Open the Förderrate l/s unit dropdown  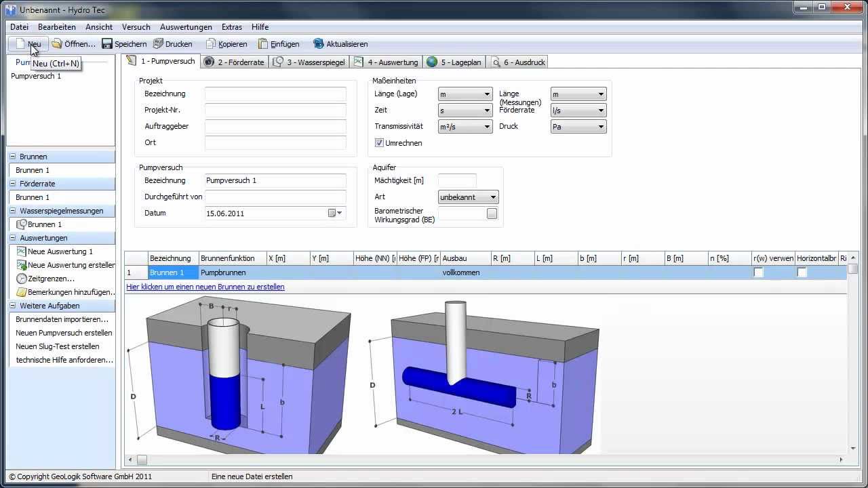[x=578, y=110]
